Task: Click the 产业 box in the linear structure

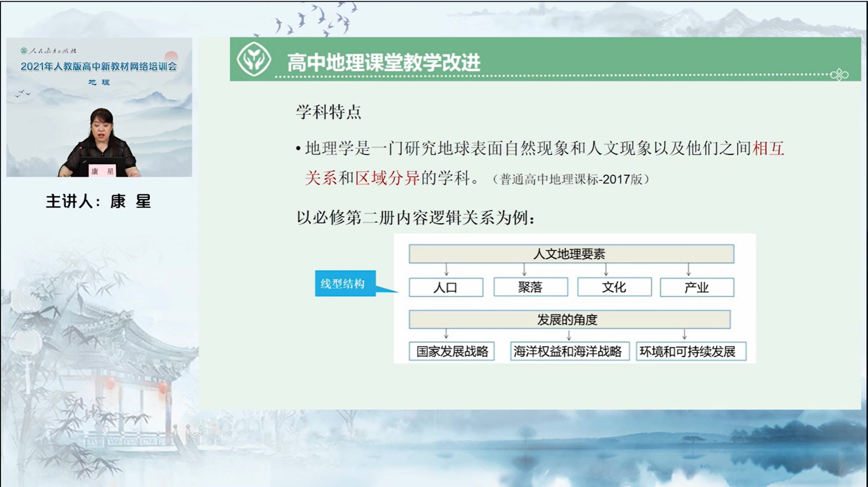Action: [697, 287]
